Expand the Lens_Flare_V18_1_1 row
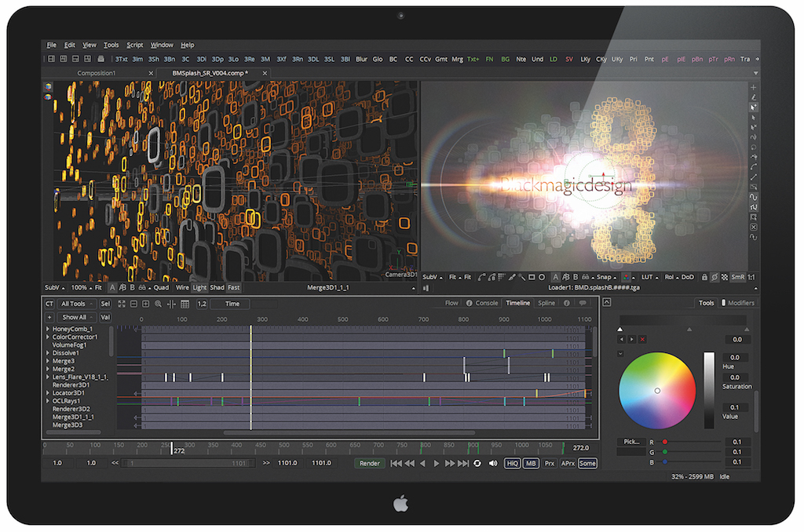 [x=48, y=377]
